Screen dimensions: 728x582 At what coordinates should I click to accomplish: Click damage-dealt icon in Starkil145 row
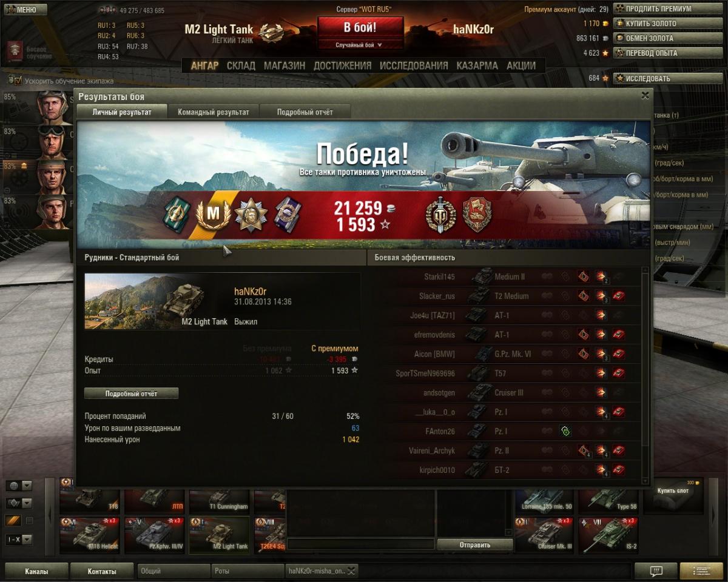[x=601, y=277]
